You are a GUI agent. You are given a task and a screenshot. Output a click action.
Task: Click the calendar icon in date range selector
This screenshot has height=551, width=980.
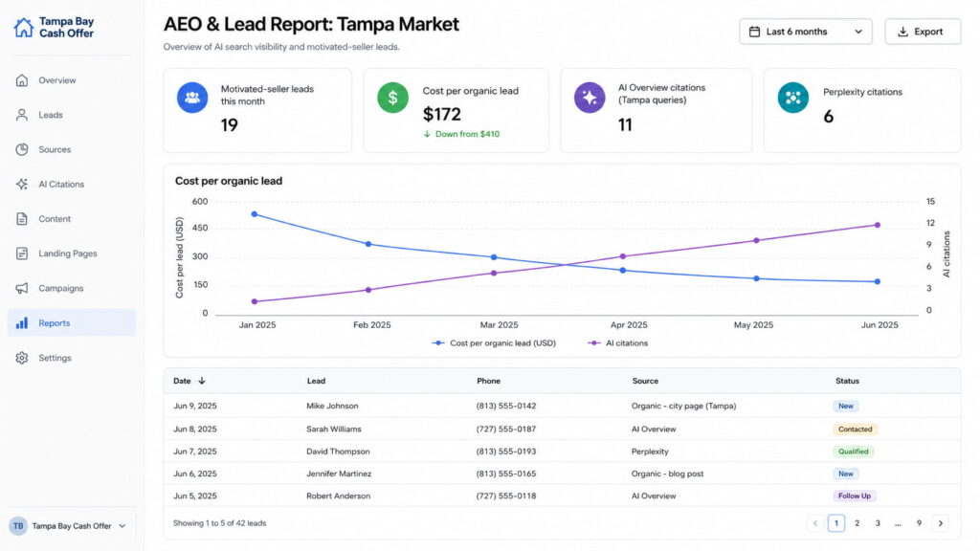pos(754,32)
